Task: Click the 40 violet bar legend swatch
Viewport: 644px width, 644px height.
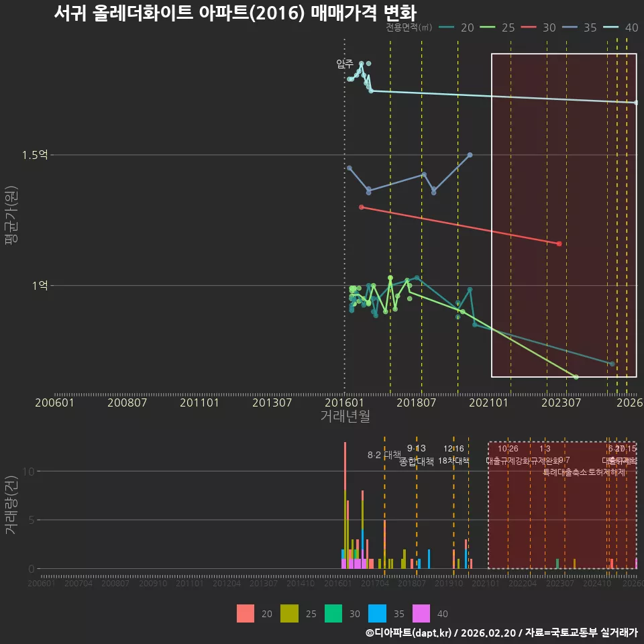Action: (421, 614)
